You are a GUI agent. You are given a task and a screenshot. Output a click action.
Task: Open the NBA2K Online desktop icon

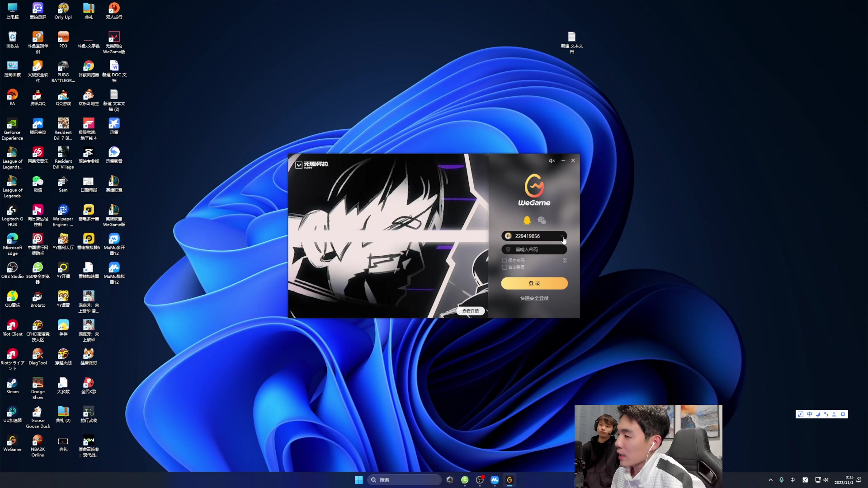(x=38, y=446)
